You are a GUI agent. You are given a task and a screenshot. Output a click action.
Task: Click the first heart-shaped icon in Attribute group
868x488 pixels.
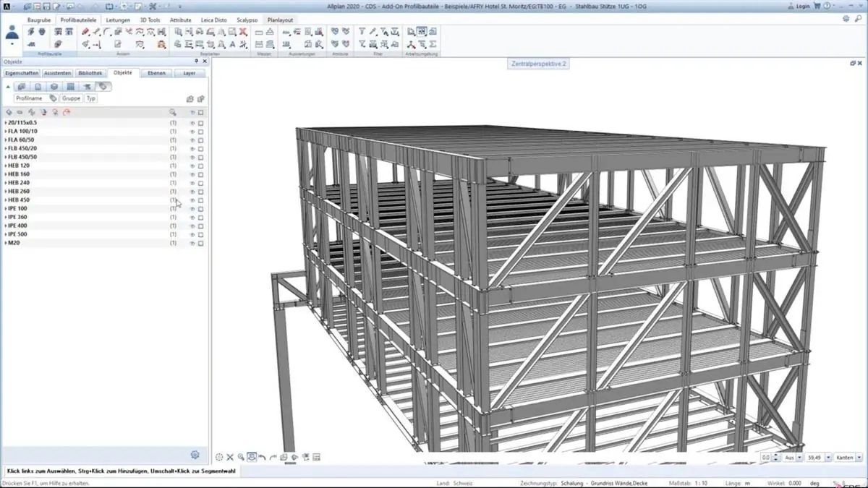[x=335, y=33]
